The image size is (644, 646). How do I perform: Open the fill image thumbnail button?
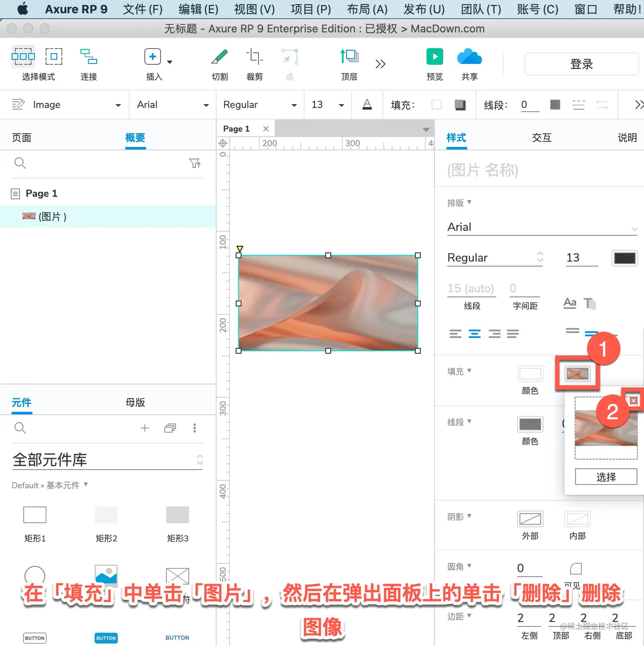(578, 374)
